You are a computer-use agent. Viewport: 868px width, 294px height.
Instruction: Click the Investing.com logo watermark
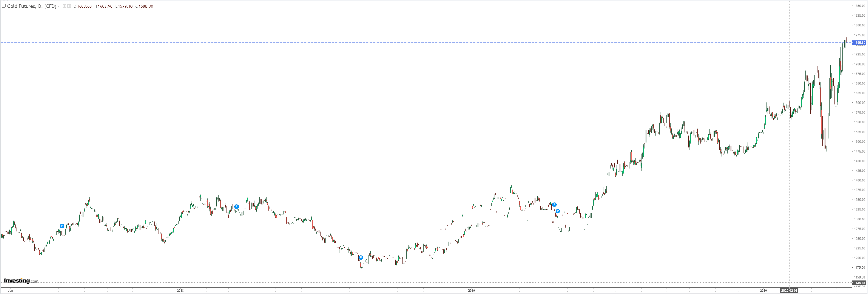pyautogui.click(x=21, y=281)
